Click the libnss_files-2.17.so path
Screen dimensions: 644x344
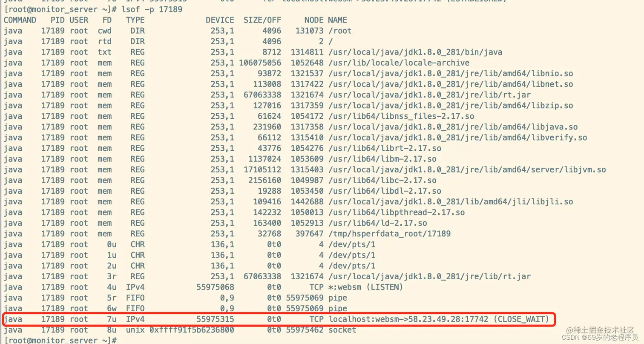401,116
